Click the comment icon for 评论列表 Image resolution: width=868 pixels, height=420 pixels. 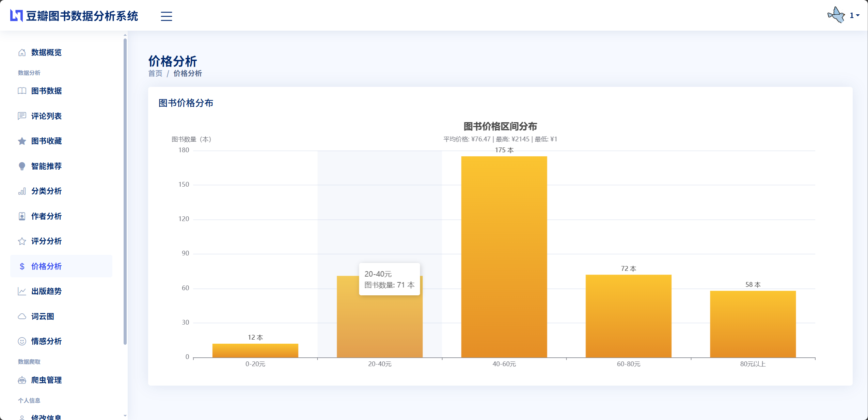point(22,116)
